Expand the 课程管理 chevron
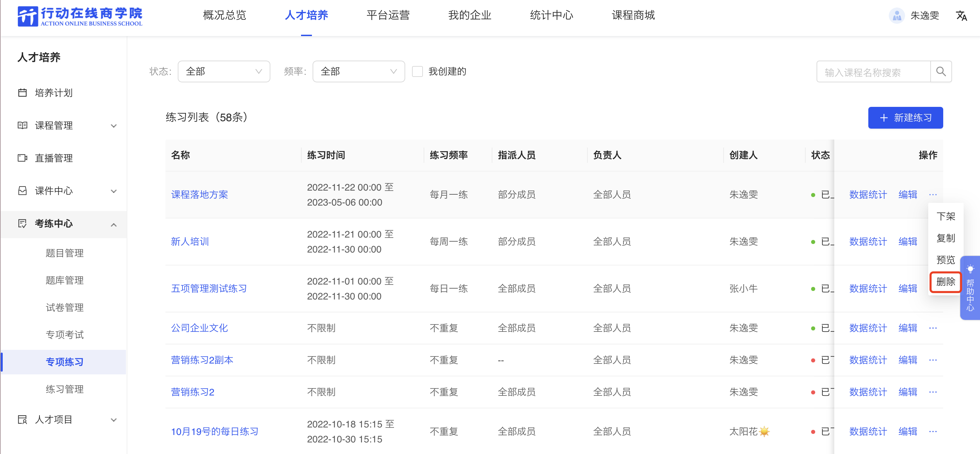Viewport: 980px width, 454px height. click(113, 126)
